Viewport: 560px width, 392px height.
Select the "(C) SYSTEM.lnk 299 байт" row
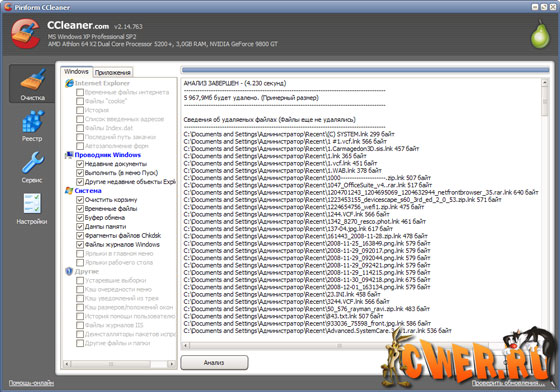(x=289, y=134)
